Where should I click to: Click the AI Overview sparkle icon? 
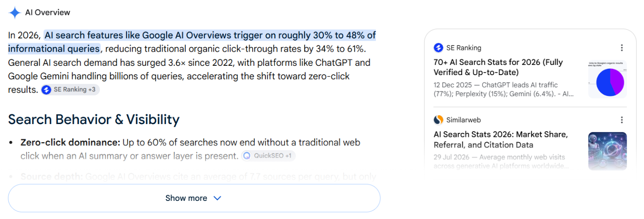point(15,13)
